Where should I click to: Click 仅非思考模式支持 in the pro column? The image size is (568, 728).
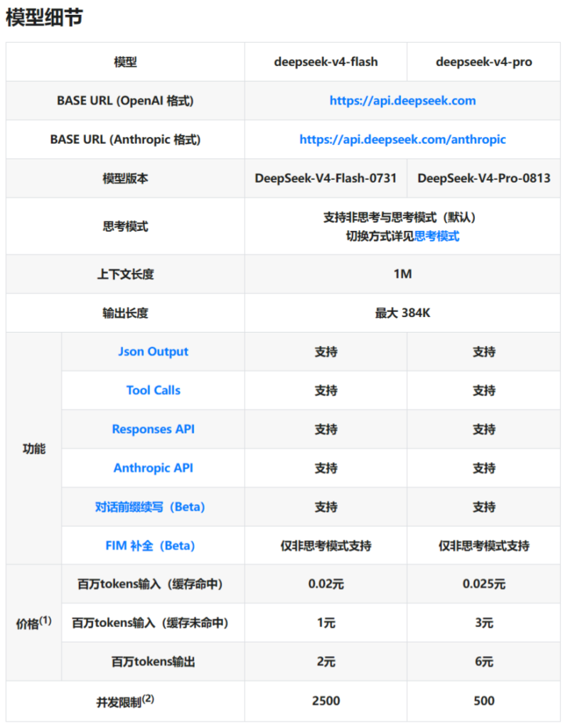coord(484,545)
